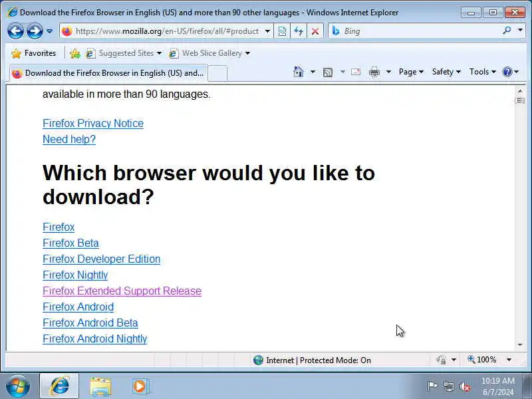
Task: Click the Firefox favicon in address bar
Action: click(x=67, y=31)
